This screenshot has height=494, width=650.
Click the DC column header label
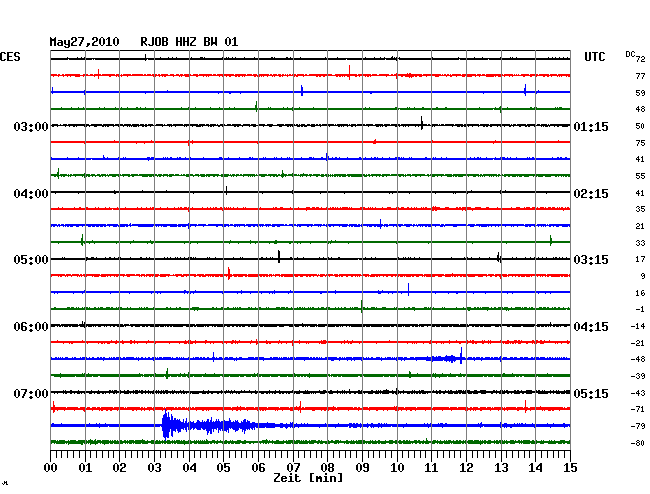pyautogui.click(x=630, y=54)
